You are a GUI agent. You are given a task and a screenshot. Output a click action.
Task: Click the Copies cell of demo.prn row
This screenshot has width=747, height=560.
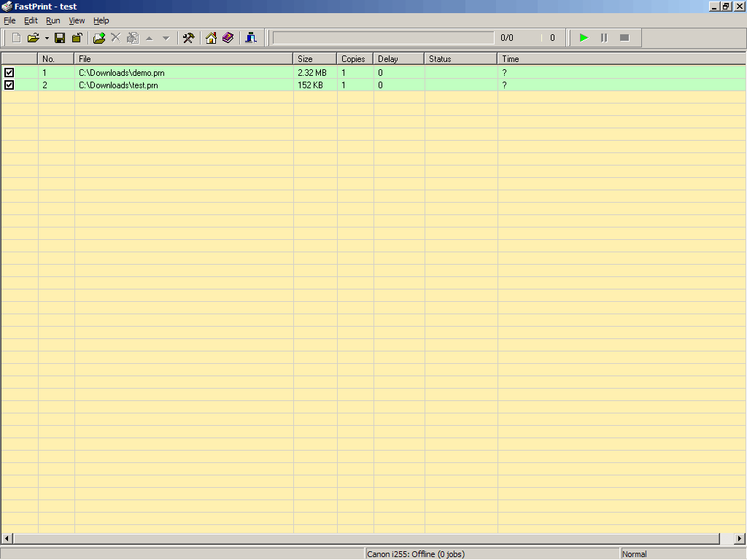tap(355, 73)
